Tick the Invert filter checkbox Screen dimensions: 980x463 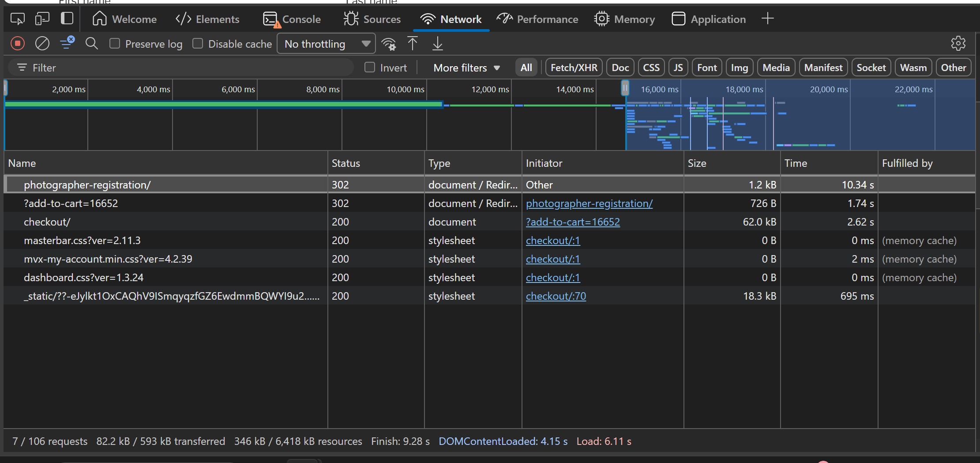pos(370,68)
